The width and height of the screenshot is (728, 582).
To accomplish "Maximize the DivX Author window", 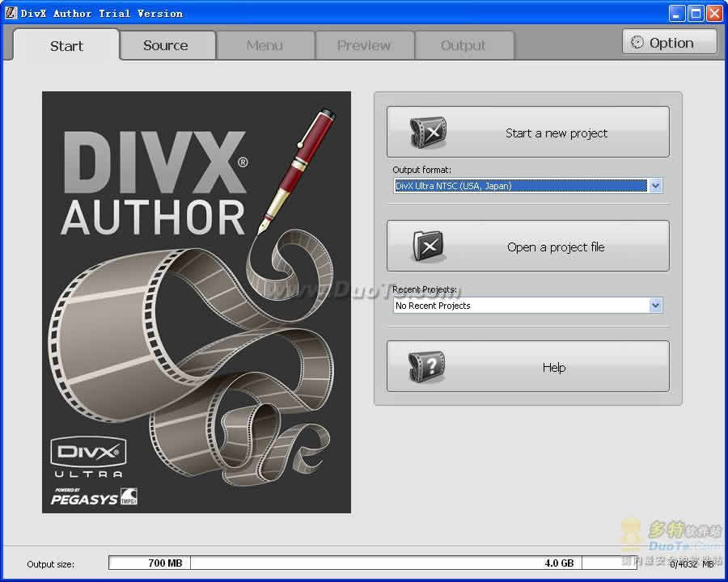I will tap(696, 13).
